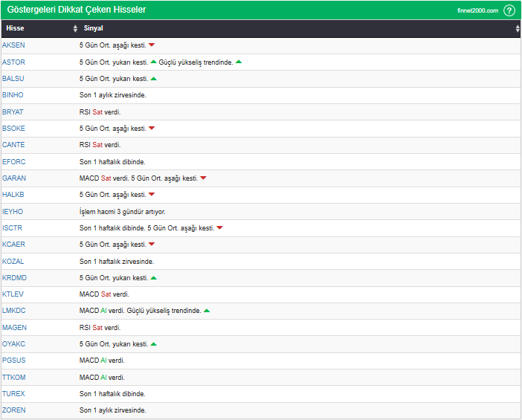
Task: Click the Hisse column header
Action: pos(15,29)
